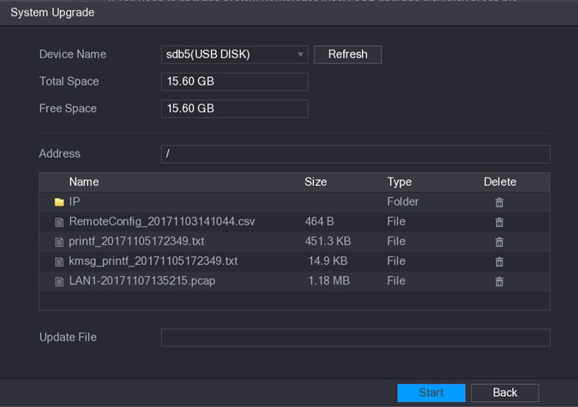Click file icon beside LAN1 pcap file
The height and width of the screenshot is (407, 578).
pyautogui.click(x=59, y=282)
